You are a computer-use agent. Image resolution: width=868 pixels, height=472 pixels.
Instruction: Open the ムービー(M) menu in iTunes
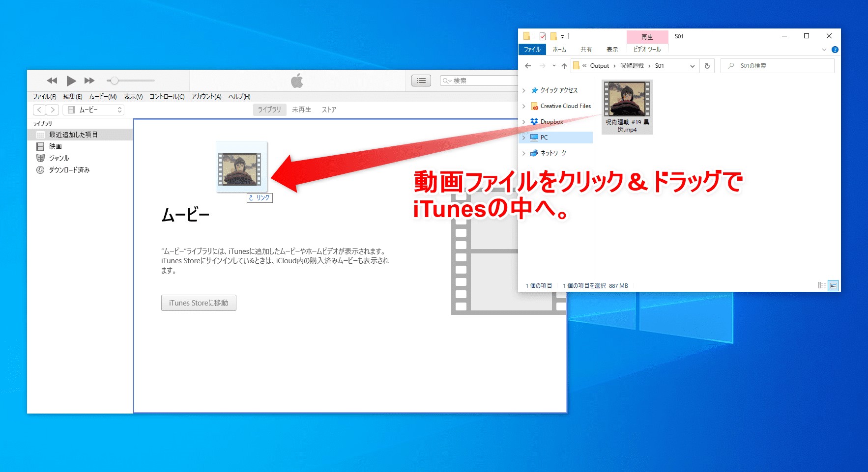(x=103, y=96)
